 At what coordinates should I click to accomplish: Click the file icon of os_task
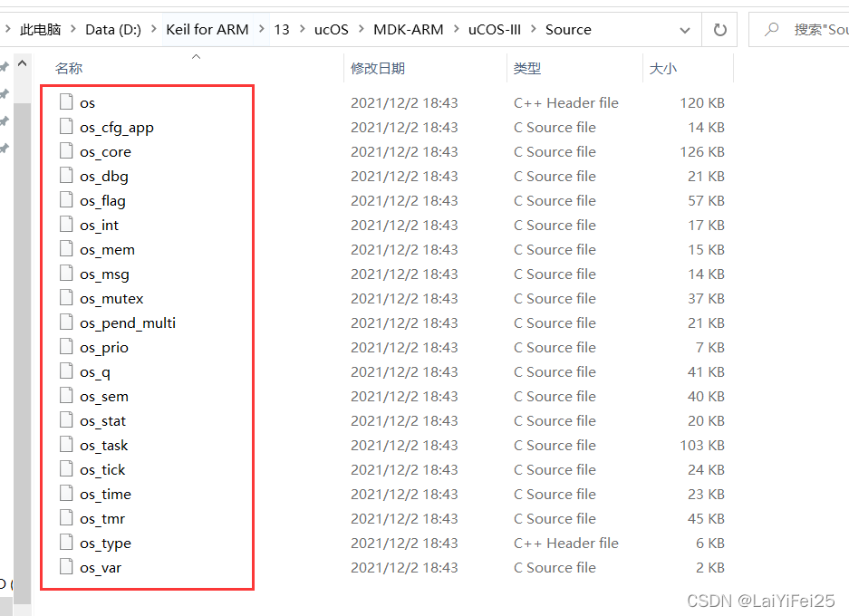tap(66, 444)
